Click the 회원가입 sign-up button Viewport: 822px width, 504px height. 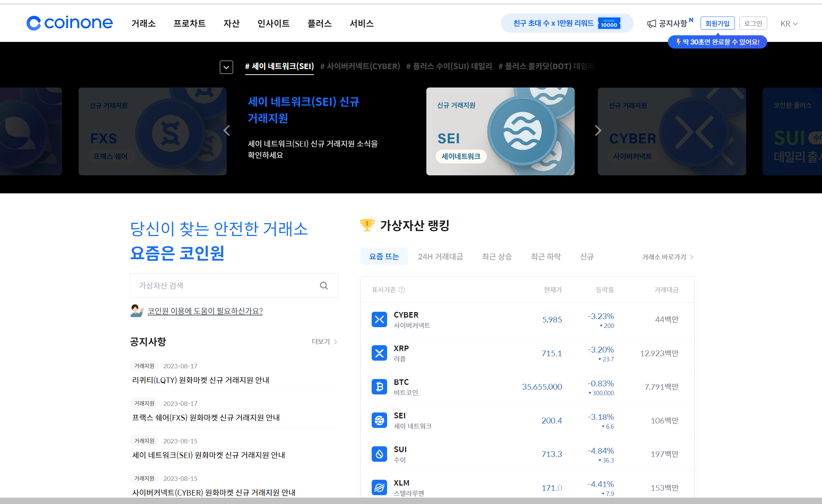coord(717,24)
